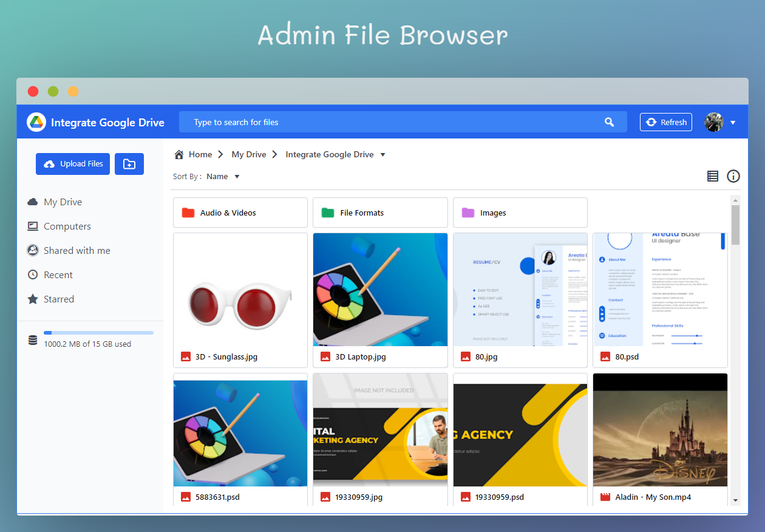Click the Computers monitor icon
765x532 pixels.
pyautogui.click(x=33, y=227)
